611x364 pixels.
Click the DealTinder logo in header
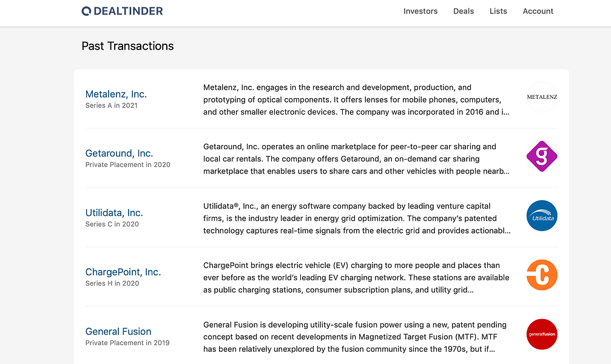[x=122, y=11]
